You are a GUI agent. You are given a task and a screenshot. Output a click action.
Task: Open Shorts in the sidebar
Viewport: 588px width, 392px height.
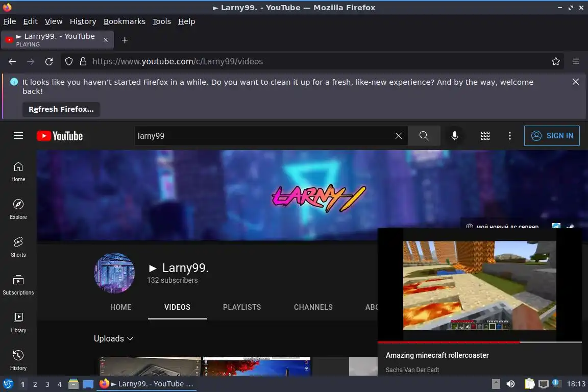18,247
